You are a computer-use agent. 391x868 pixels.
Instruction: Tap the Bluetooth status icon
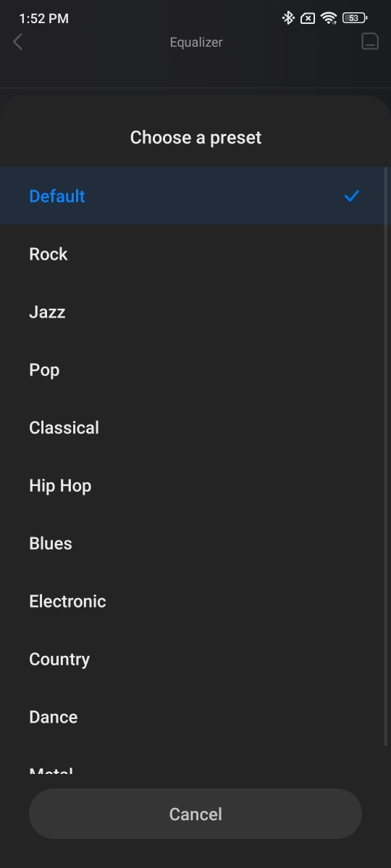tap(288, 18)
